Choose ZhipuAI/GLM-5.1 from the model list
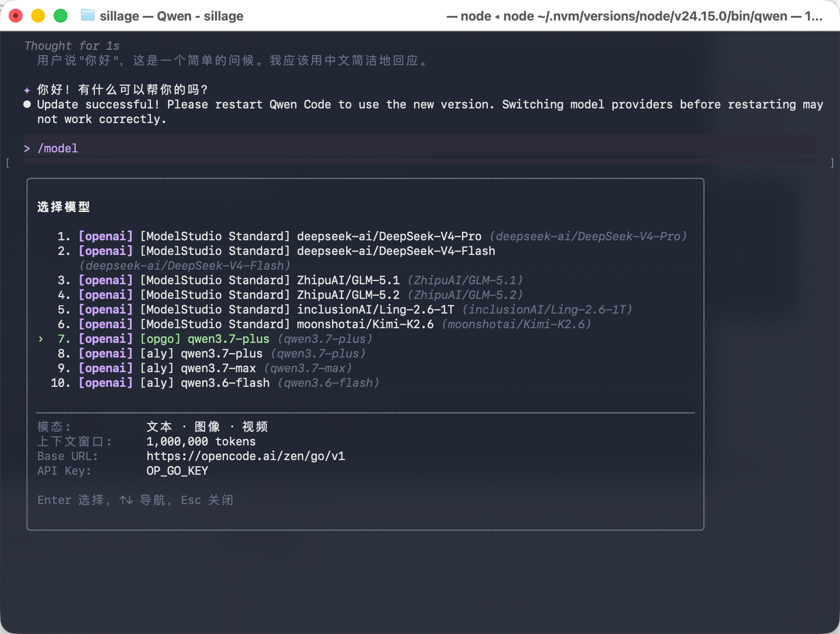The height and width of the screenshot is (634, 840). tap(290, 280)
